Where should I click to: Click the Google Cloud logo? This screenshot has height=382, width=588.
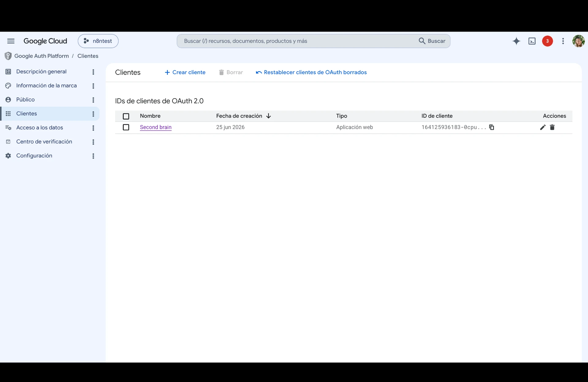coord(45,41)
